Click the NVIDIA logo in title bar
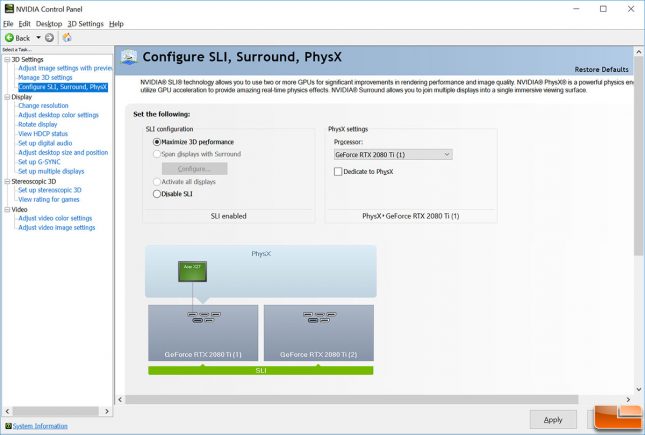This screenshot has width=645, height=435. (x=9, y=9)
